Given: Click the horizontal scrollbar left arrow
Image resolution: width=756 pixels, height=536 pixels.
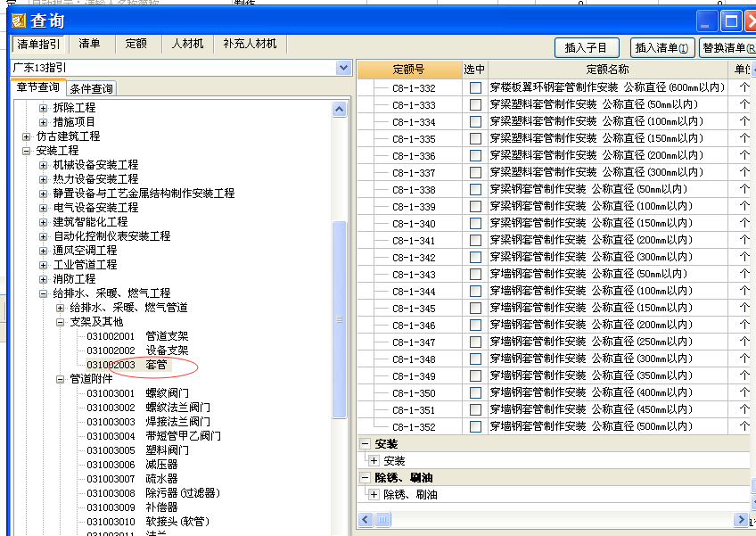Looking at the screenshot, I should (x=365, y=520).
